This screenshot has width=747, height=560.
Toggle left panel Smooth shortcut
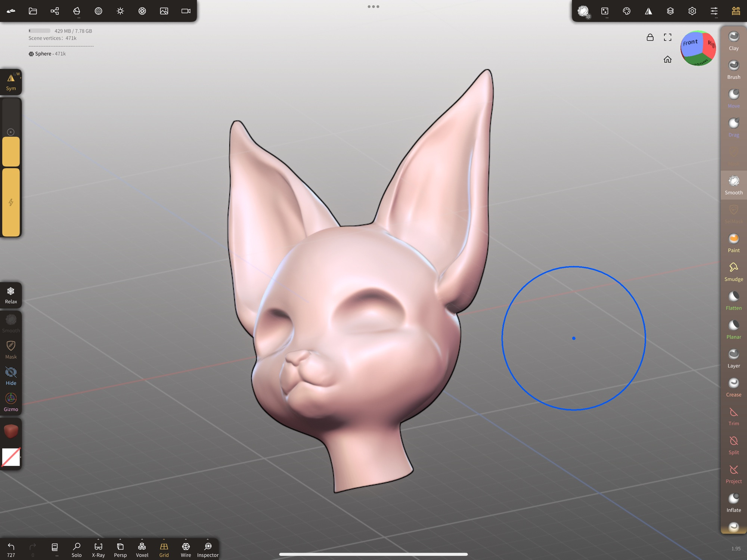tap(11, 324)
